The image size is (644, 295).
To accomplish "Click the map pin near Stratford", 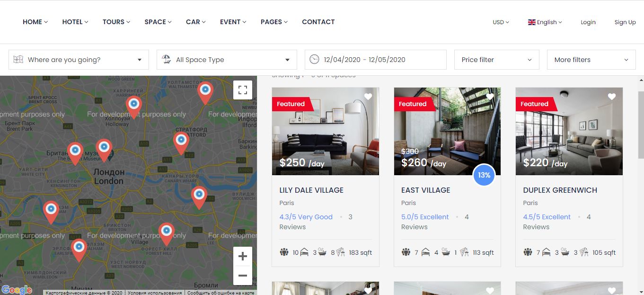I will pyautogui.click(x=181, y=143).
